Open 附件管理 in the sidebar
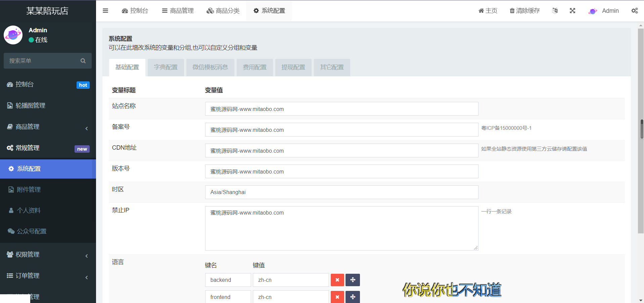 pos(48,190)
